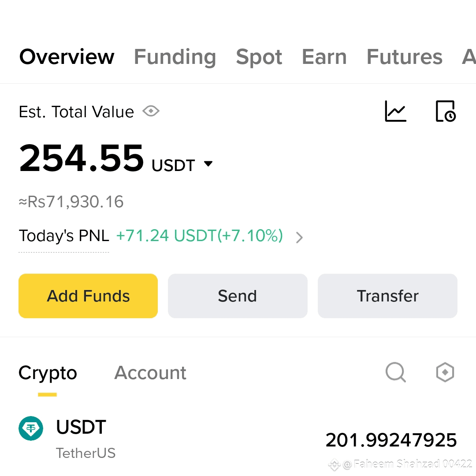Expand the USDT currency dropdown arrow
Viewport: 476px width, 476px height.
tap(208, 164)
